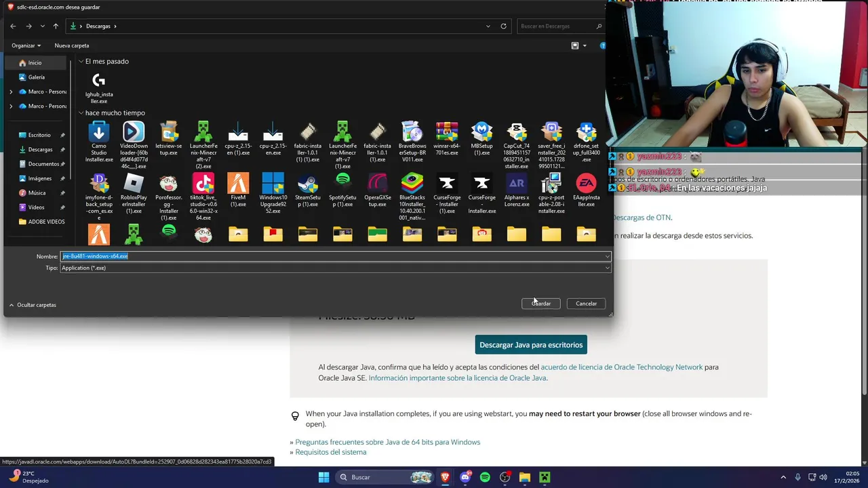This screenshot has width=868, height=488.
Task: Open Escritorio quick access folder
Action: 39,135
